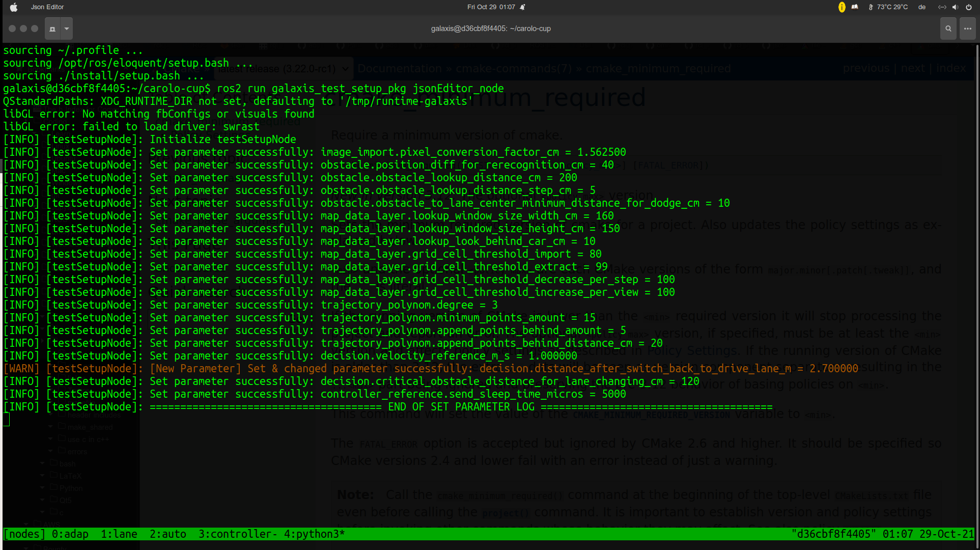The image size is (980, 550).
Task: Expand the 'make_shared' folder in background tree
Action: 50,427
